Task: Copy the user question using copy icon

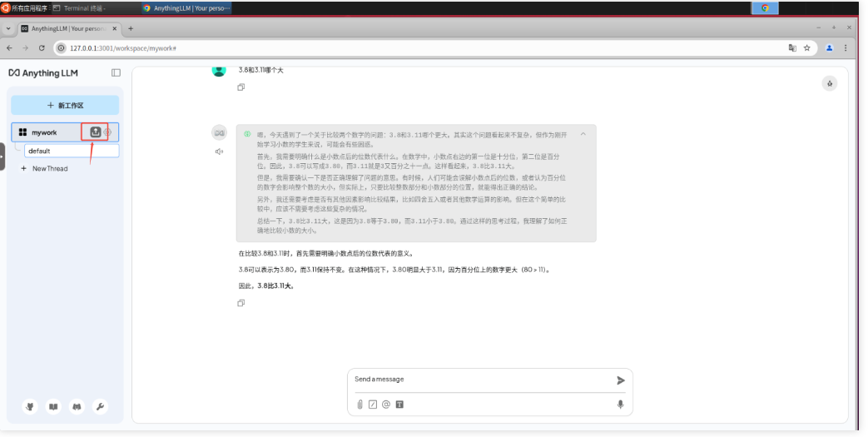Action: tap(241, 87)
